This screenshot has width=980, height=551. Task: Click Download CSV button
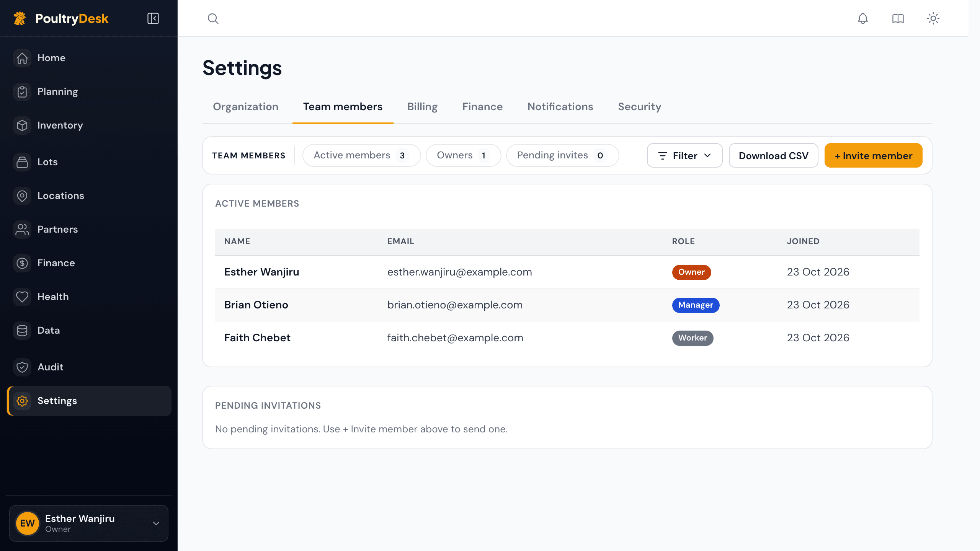tap(773, 155)
